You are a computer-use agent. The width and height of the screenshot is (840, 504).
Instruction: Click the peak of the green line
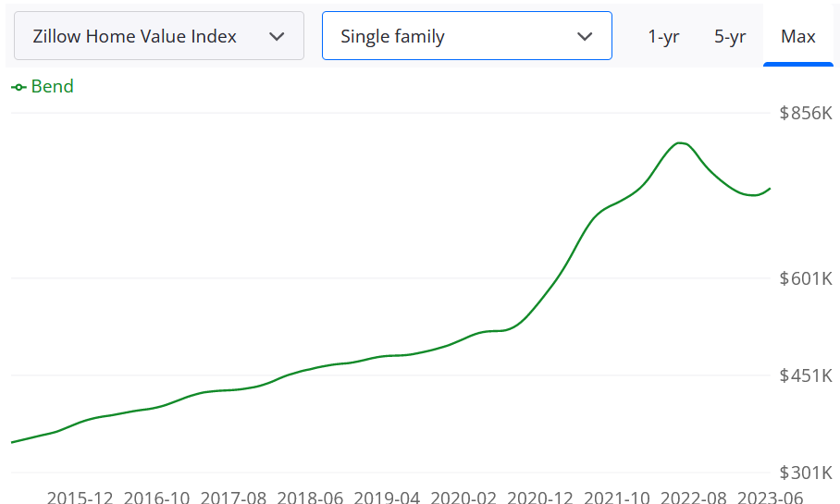pyautogui.click(x=681, y=143)
